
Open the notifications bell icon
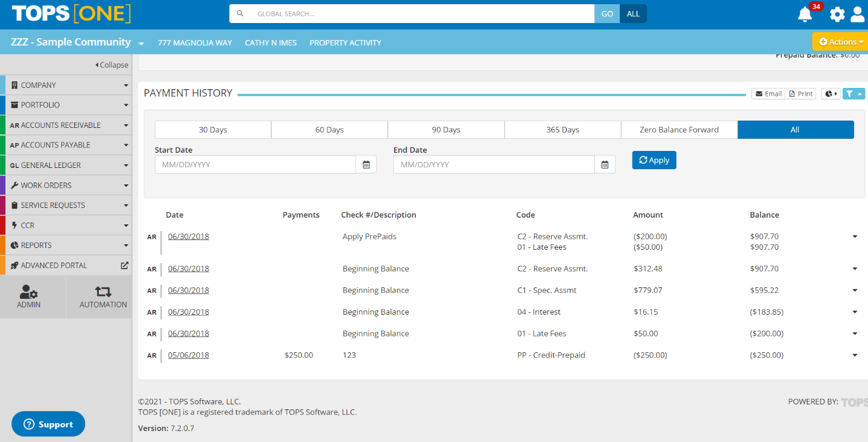click(x=805, y=15)
